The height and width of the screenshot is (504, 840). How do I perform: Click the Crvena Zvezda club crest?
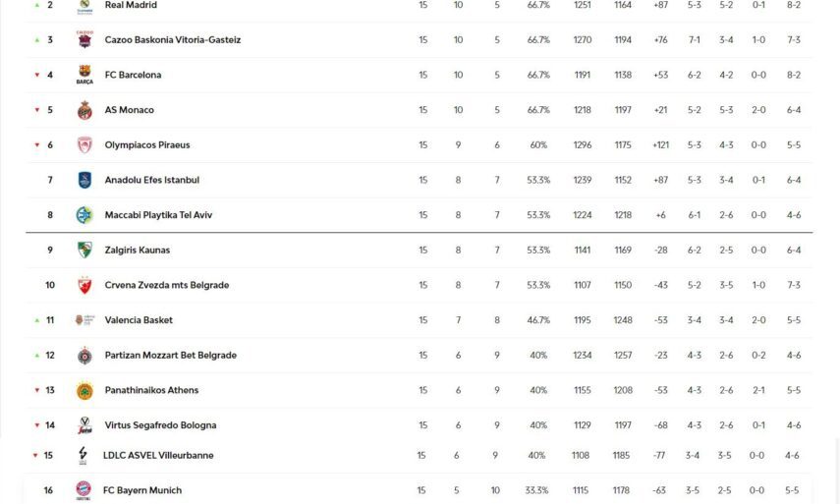84,285
